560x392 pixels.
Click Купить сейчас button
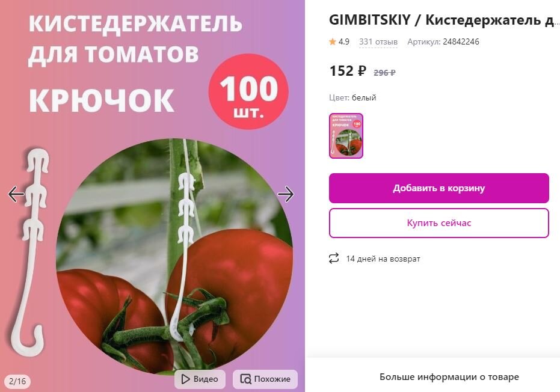pyautogui.click(x=438, y=223)
